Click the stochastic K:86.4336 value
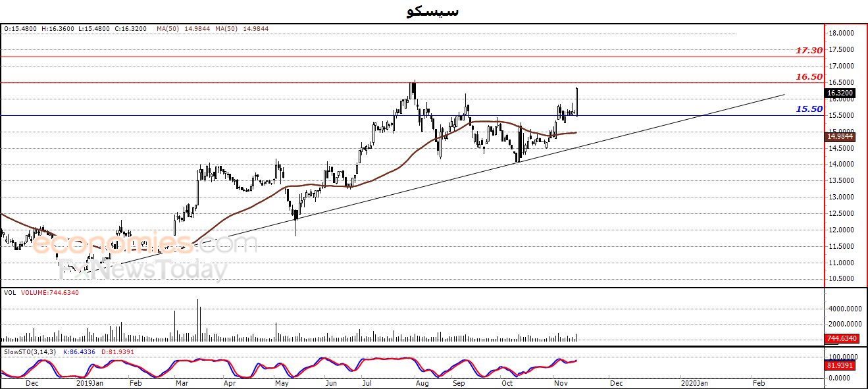The width and height of the screenshot is (868, 389). coord(79,352)
